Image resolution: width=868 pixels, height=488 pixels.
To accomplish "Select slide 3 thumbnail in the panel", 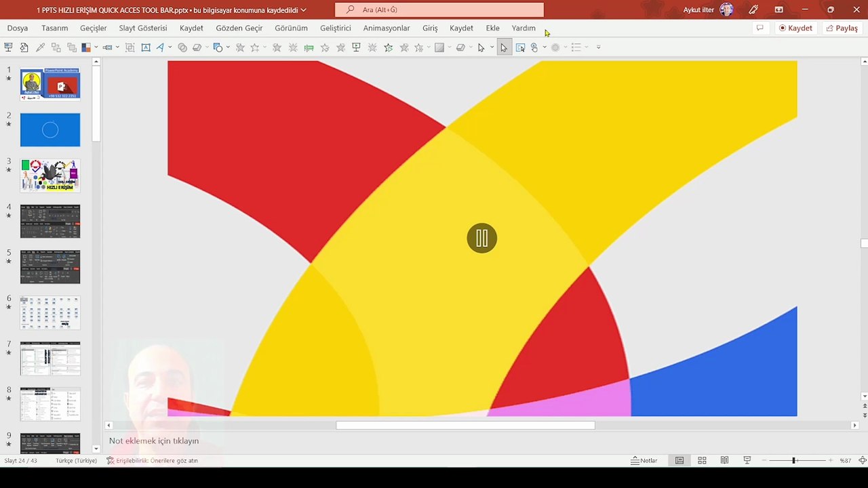I will pos(50,176).
